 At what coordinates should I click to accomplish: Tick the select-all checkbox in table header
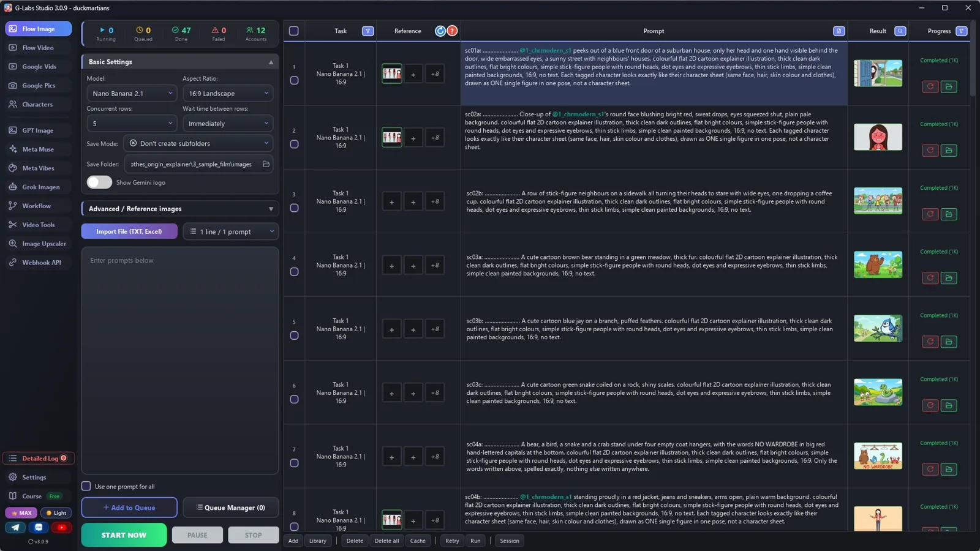coord(294,31)
